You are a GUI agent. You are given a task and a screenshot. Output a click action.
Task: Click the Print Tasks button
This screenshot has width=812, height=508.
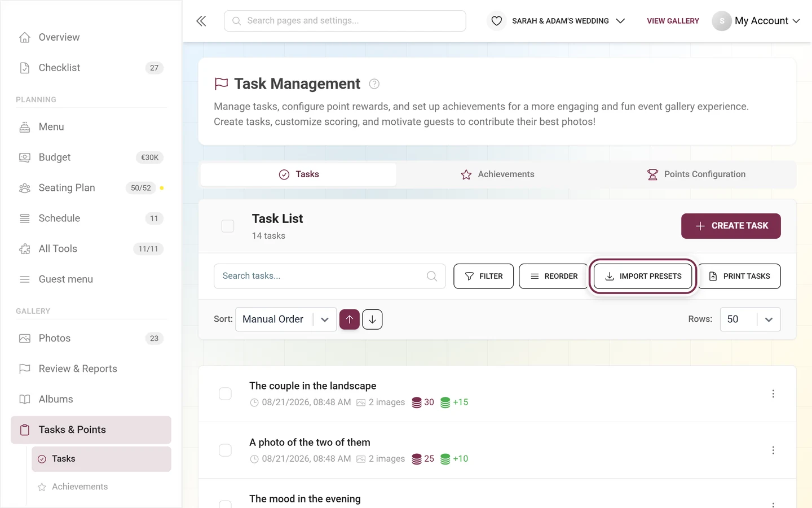(x=739, y=276)
